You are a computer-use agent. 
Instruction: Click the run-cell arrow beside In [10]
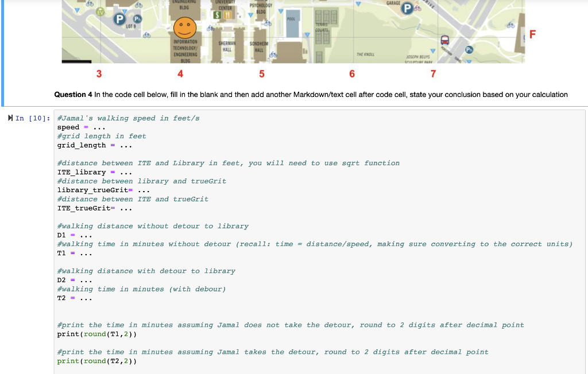coord(10,118)
